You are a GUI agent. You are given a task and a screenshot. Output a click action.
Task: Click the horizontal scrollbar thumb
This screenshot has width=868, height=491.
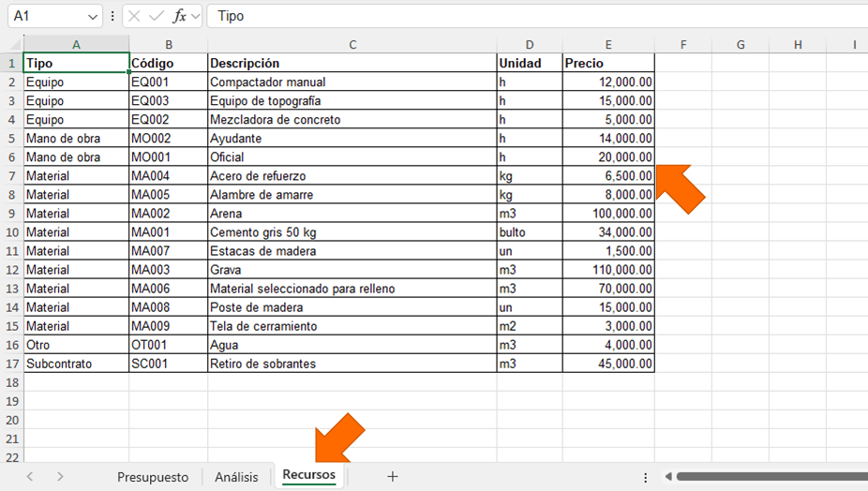(x=772, y=476)
